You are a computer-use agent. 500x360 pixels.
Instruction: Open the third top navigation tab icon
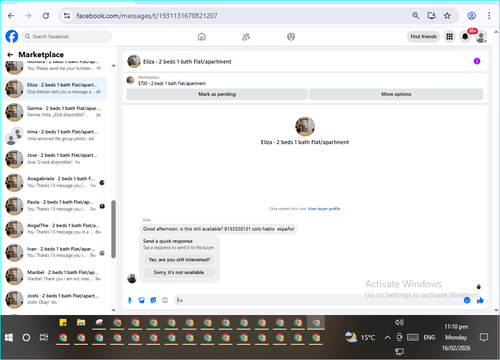(291, 37)
